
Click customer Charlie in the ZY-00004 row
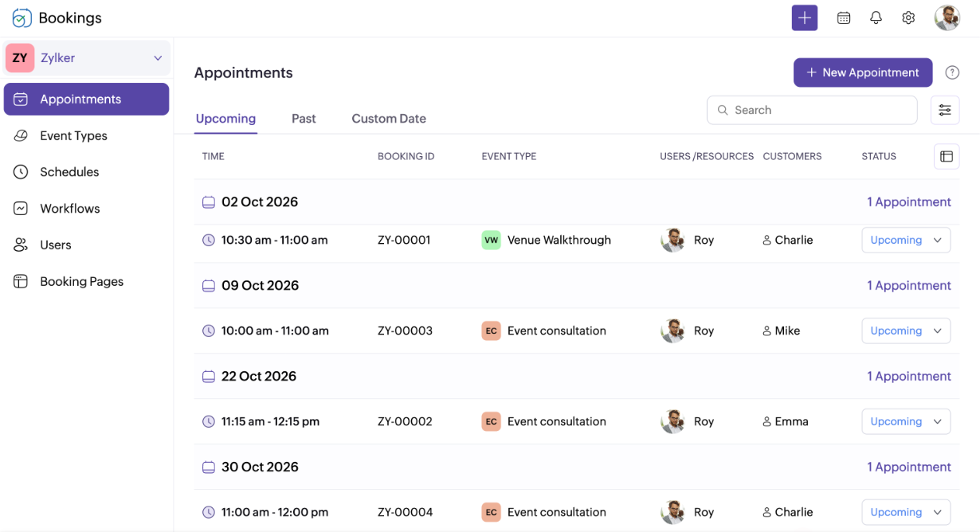tap(794, 512)
